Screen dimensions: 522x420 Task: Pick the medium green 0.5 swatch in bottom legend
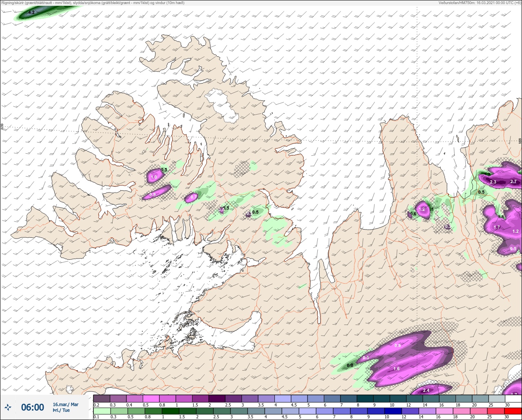136,411
